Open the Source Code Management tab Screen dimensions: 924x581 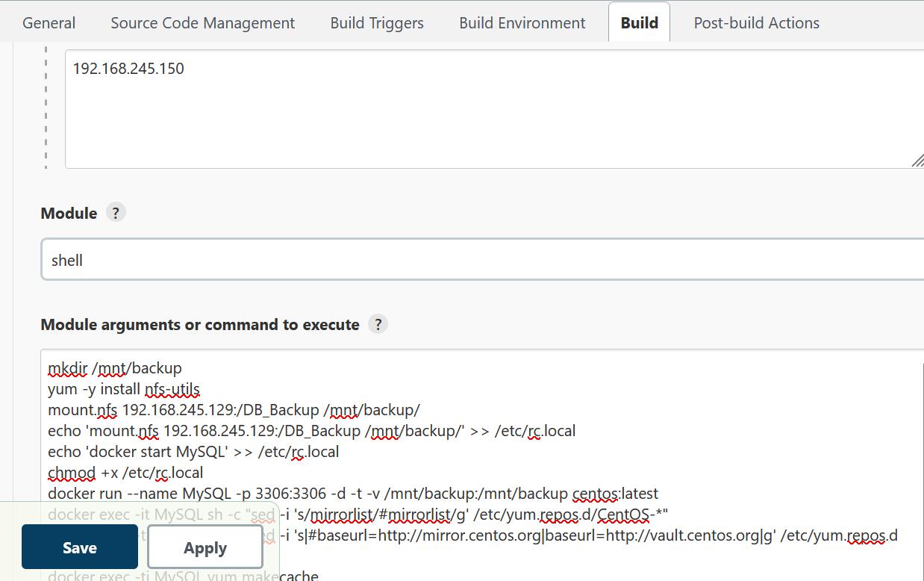pos(203,22)
